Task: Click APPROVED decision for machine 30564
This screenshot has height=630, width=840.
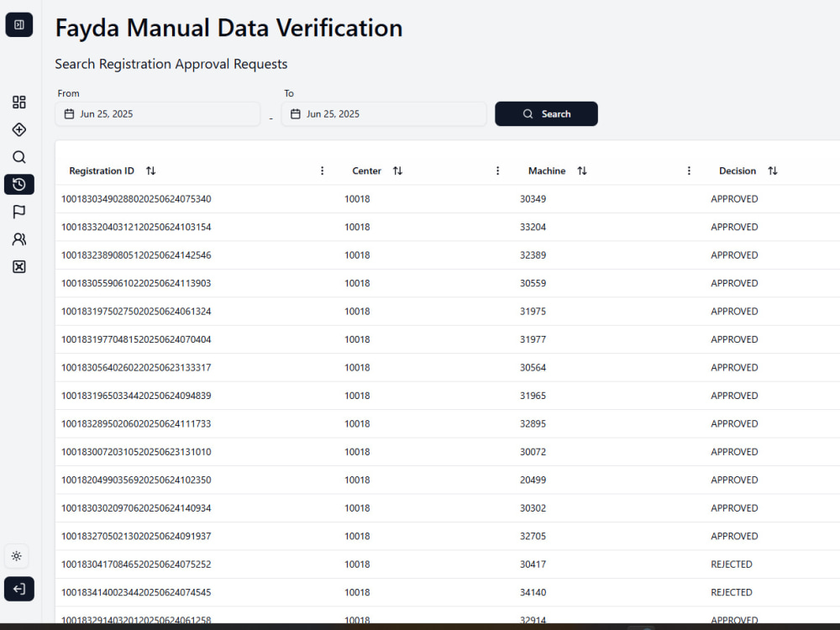Action: [734, 368]
